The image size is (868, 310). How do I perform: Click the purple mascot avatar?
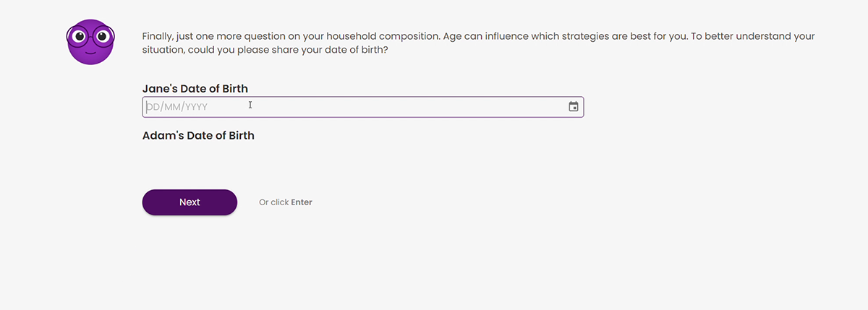tap(90, 42)
